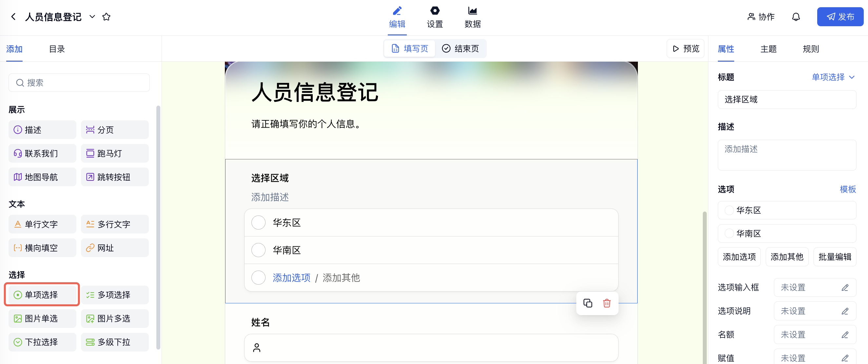Switch to the 数据 tab
868x364 pixels.
(x=472, y=17)
